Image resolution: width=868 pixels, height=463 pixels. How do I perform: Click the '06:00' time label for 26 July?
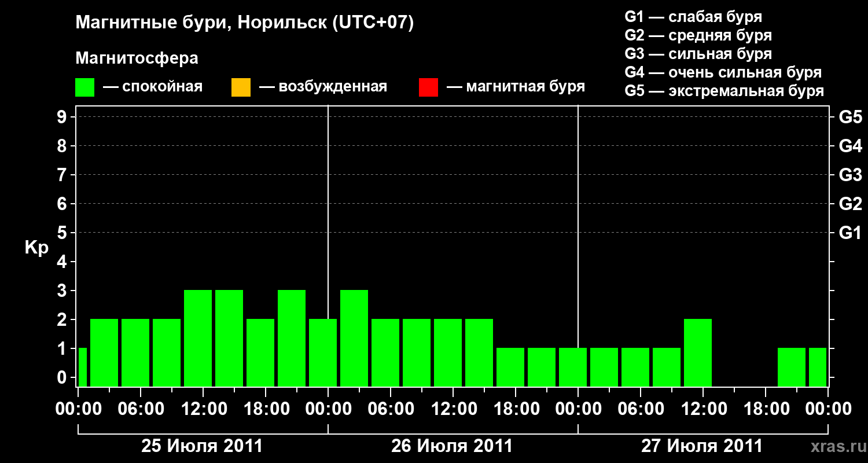click(x=391, y=409)
